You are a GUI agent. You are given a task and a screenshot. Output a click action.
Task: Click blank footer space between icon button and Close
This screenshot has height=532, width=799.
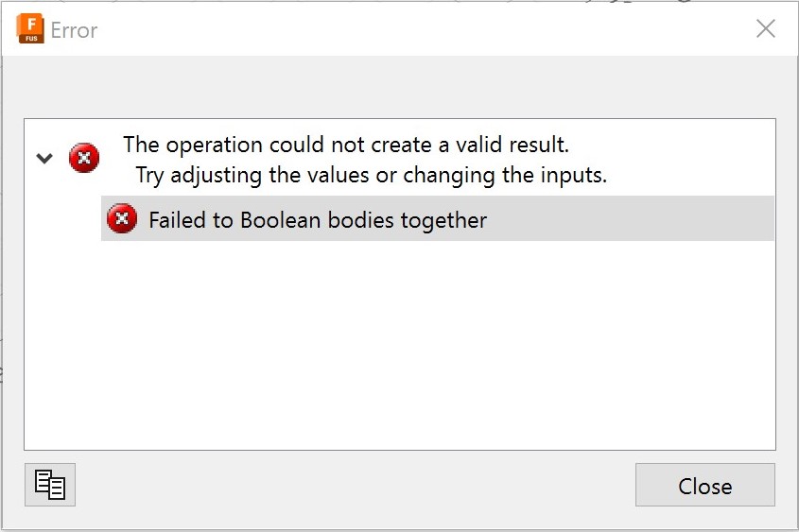[x=350, y=485]
